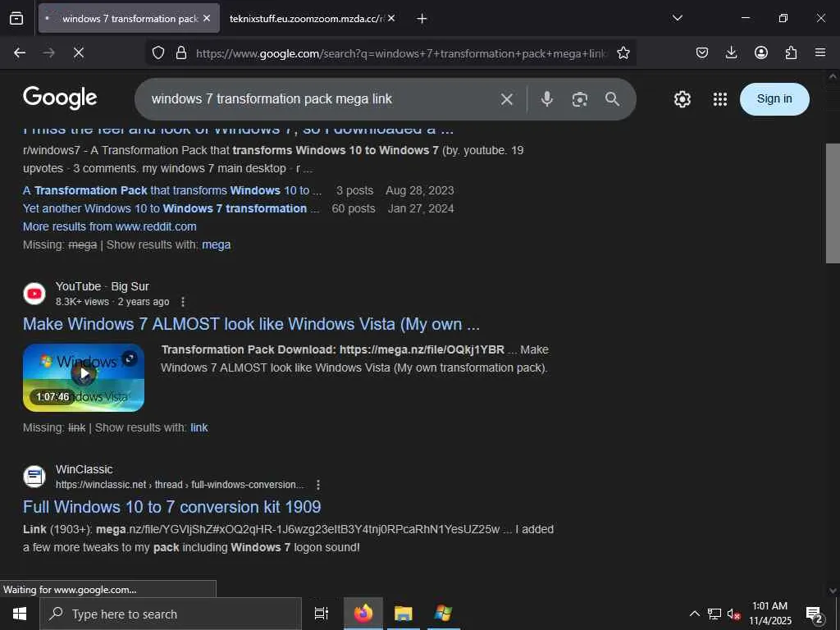
Task: Open 'Yet another Windows 10 to Windows 7' sublink
Action: (x=171, y=208)
